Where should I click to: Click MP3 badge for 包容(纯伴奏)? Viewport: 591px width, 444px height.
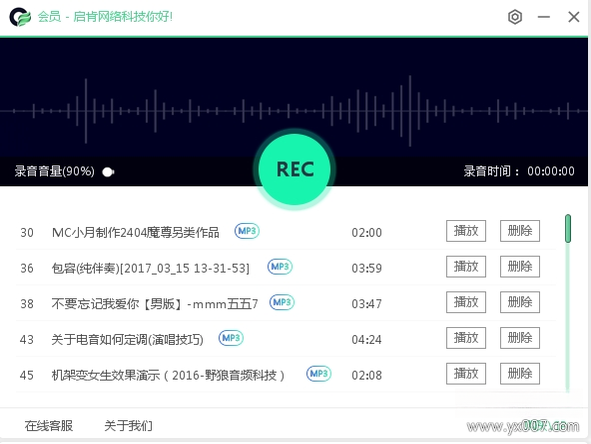coord(280,266)
